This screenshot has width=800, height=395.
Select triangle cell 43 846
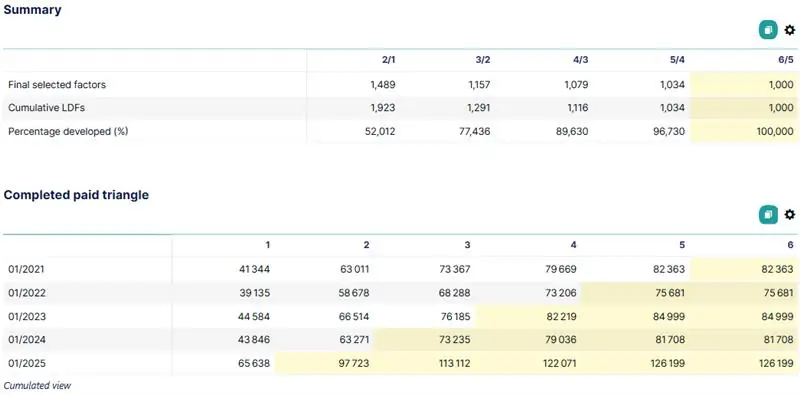coord(255,339)
